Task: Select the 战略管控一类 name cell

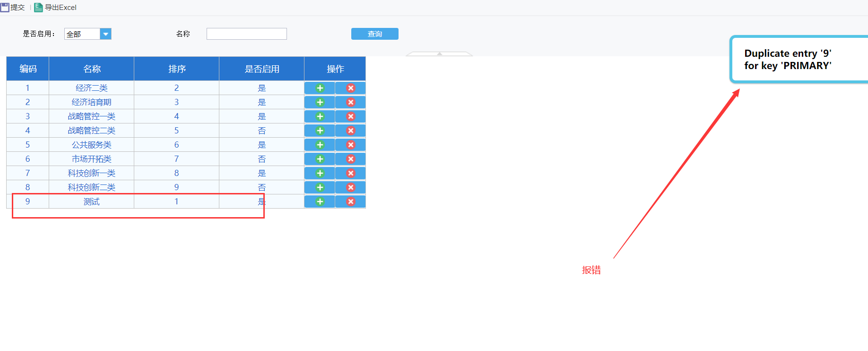Action: click(92, 116)
